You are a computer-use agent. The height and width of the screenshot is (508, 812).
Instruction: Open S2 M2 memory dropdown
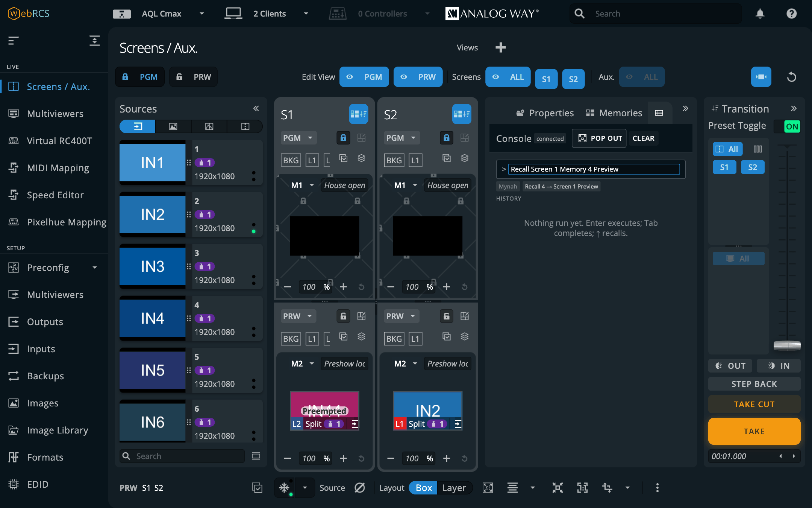(x=415, y=364)
